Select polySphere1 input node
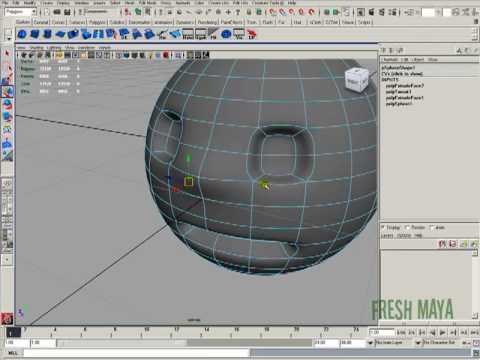Screen dimensions: 480x360 (399, 104)
